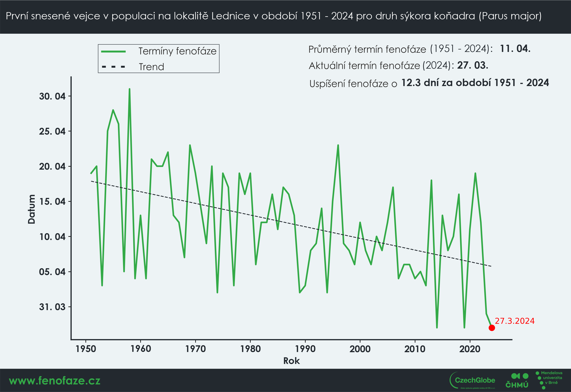Screen dimensions: 571x392
Task: Click the ČHMÚ logo
Action: point(517,381)
